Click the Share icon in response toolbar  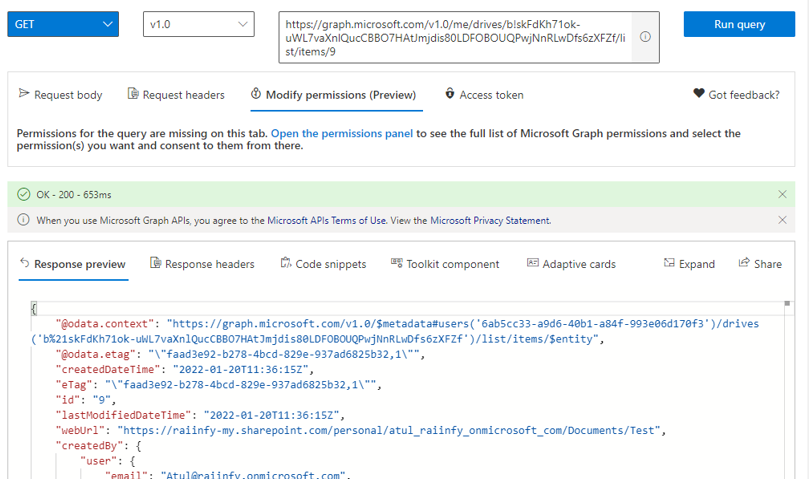point(743,263)
